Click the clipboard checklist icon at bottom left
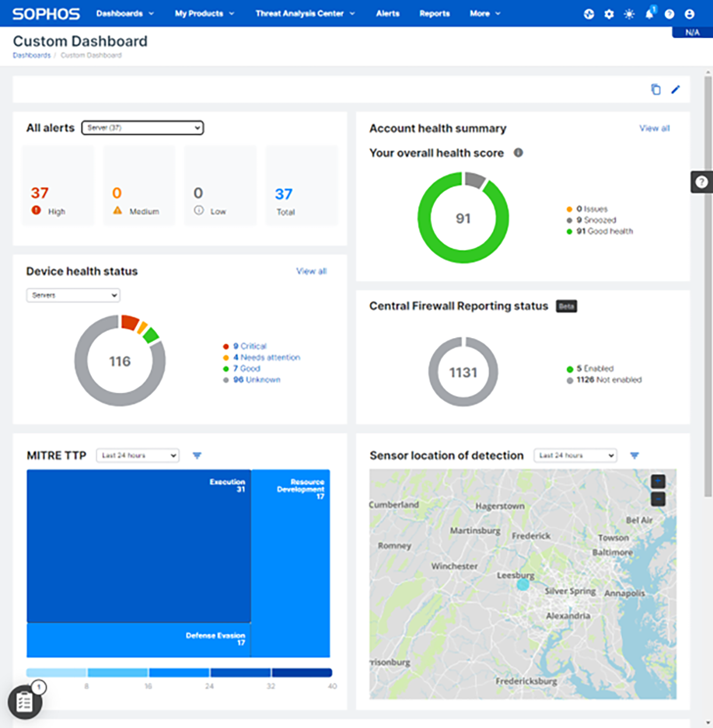Screen dimensions: 713x728 pos(25,702)
